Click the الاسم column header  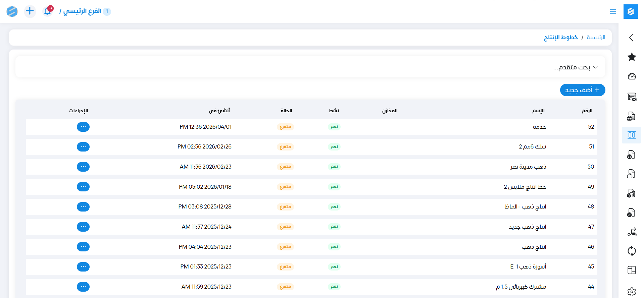(x=538, y=111)
